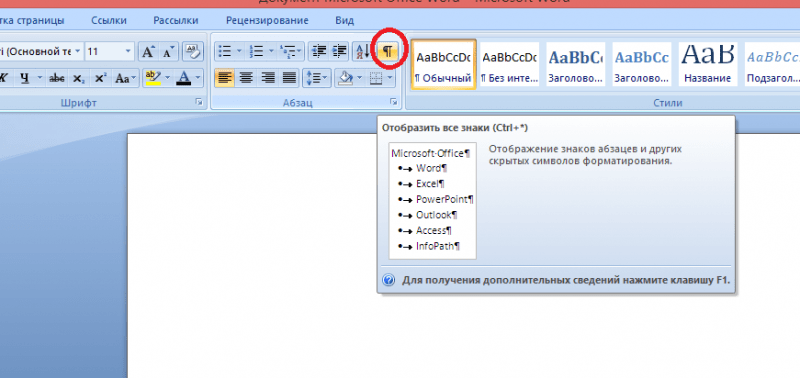Open the line spacing dropdown
The height and width of the screenshot is (378, 800).
click(x=317, y=78)
